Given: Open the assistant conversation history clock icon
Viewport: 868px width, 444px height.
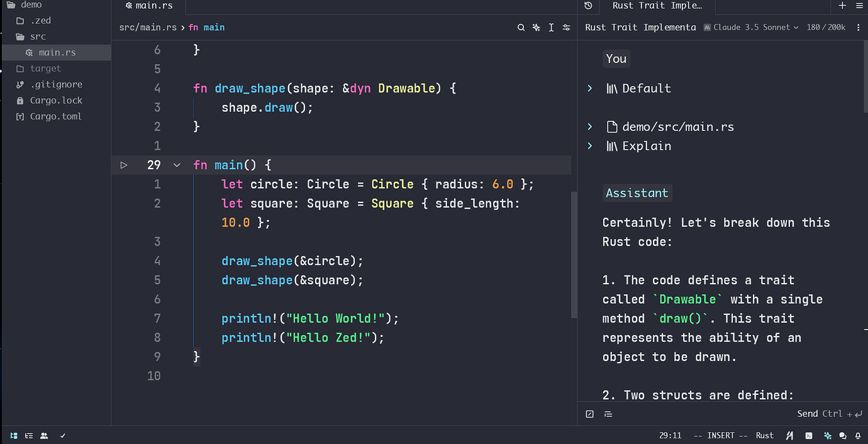Looking at the screenshot, I should (588, 6).
